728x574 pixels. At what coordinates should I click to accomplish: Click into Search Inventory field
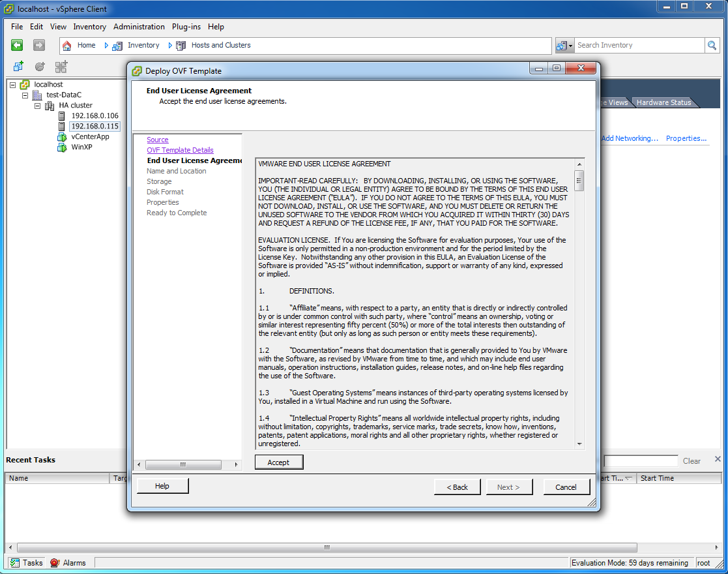point(639,45)
